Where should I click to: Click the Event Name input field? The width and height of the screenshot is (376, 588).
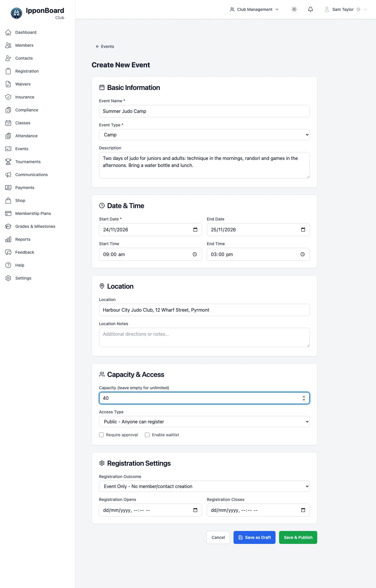(x=204, y=111)
